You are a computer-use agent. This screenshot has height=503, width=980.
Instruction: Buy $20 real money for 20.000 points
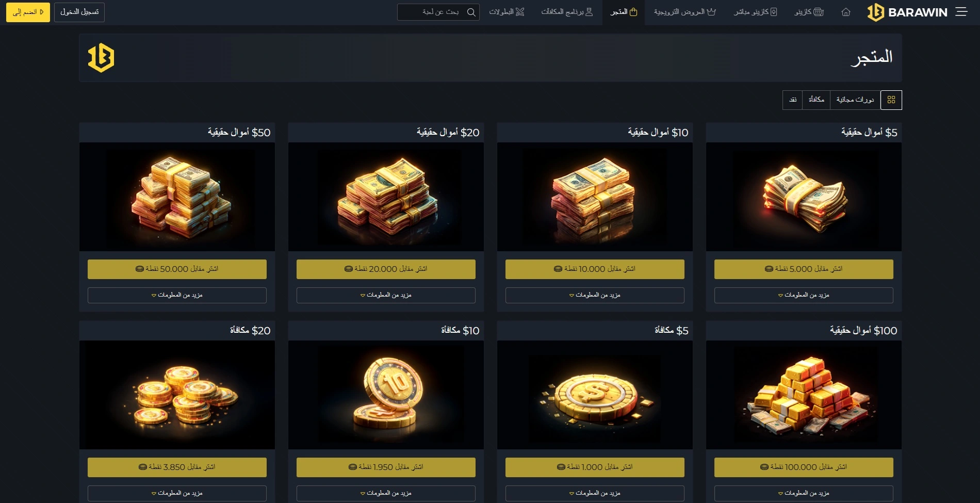(x=386, y=269)
